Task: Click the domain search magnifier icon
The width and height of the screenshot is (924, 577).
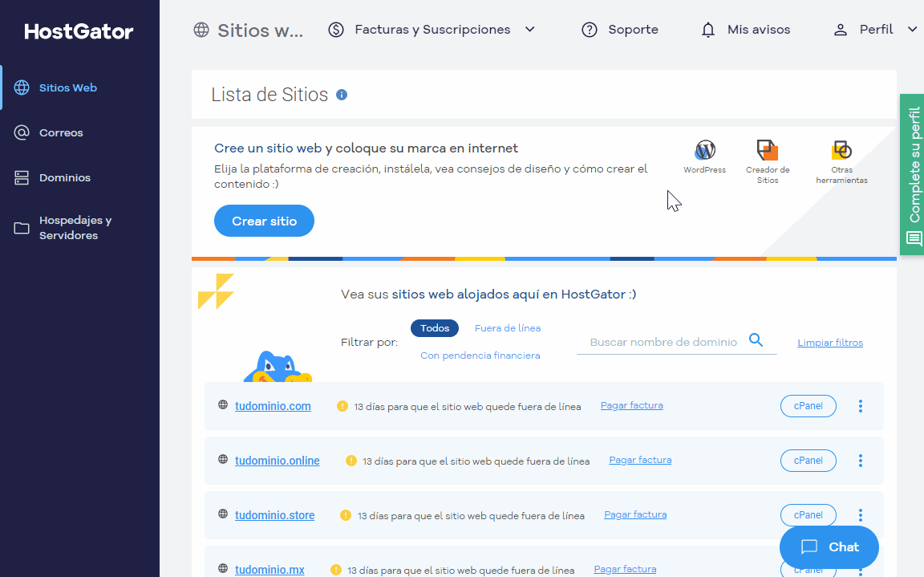Action: click(756, 340)
